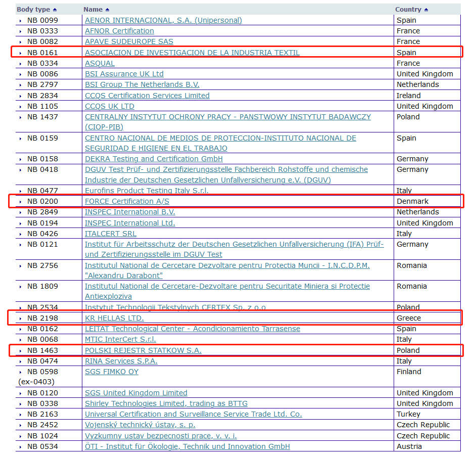Viewport: 476px width, 454px height.
Task: Select body number NB 0099
Action: 42,20
